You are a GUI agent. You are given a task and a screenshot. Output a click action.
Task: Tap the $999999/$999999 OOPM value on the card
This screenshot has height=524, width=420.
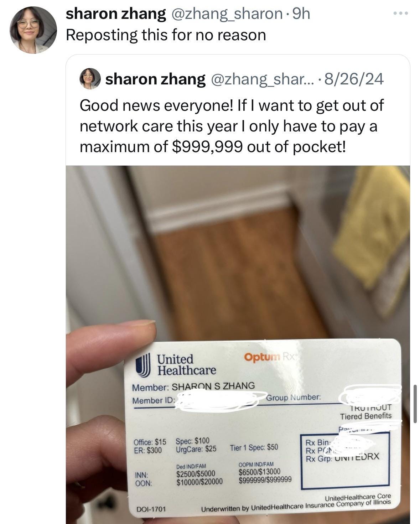click(x=265, y=479)
